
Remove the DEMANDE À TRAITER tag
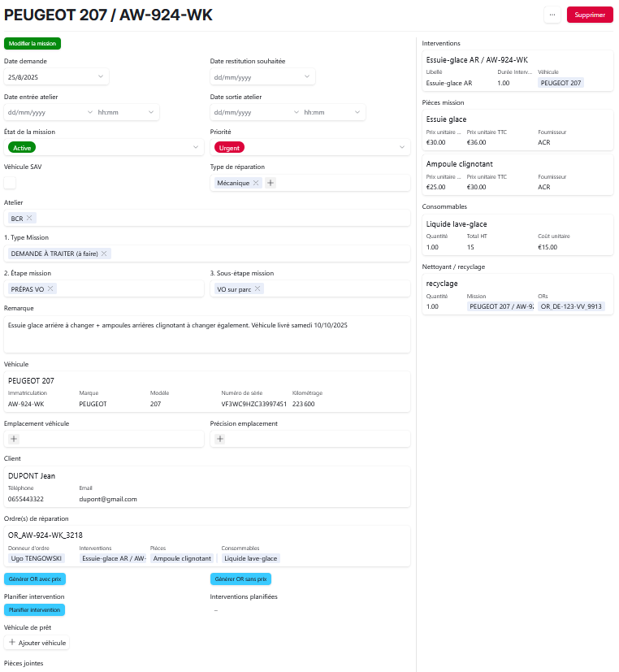point(104,254)
